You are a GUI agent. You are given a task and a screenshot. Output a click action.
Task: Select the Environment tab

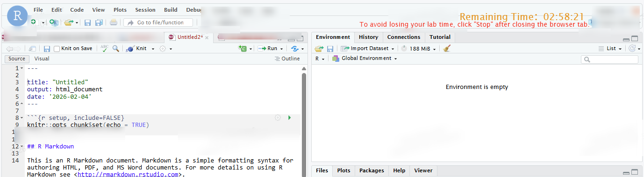pyautogui.click(x=333, y=37)
